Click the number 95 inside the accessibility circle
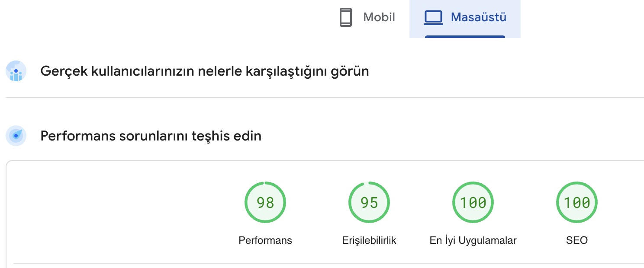The width and height of the screenshot is (644, 268). 369,202
